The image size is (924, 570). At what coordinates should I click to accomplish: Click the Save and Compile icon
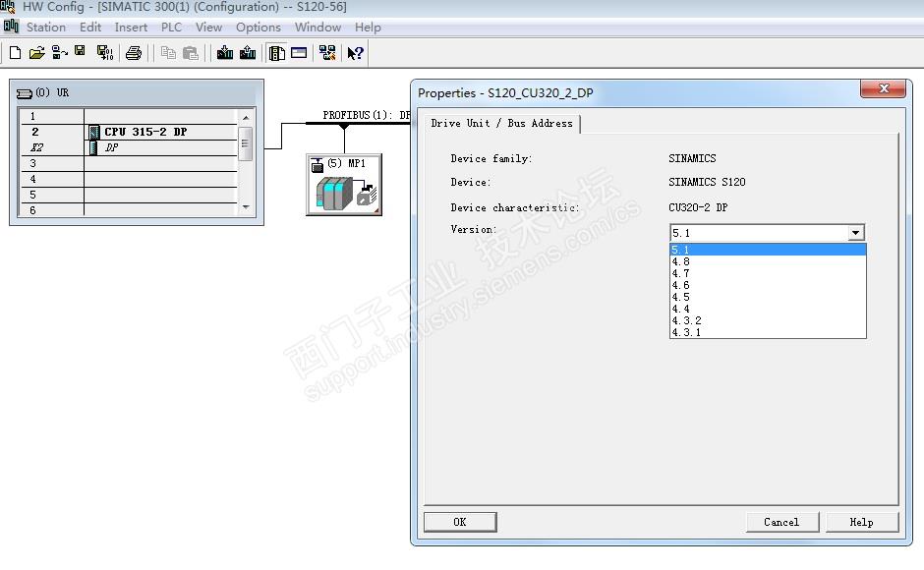pos(105,53)
